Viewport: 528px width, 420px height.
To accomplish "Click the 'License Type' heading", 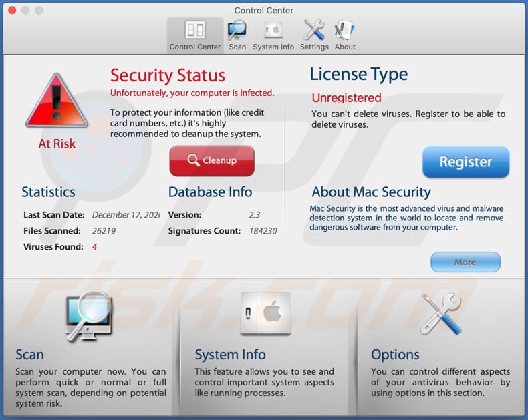I will click(x=359, y=74).
